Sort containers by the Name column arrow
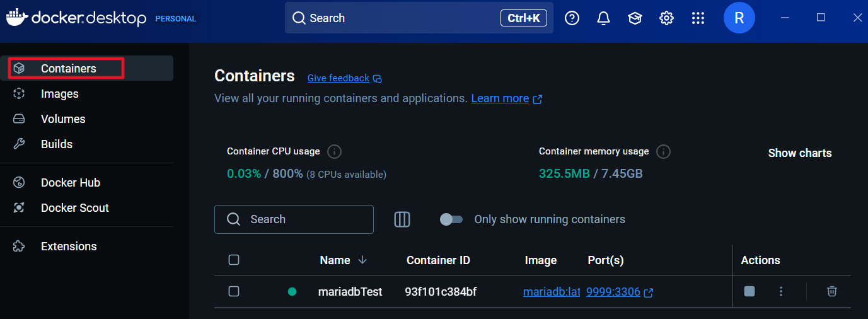Viewport: 868px width, 319px height. 362,260
